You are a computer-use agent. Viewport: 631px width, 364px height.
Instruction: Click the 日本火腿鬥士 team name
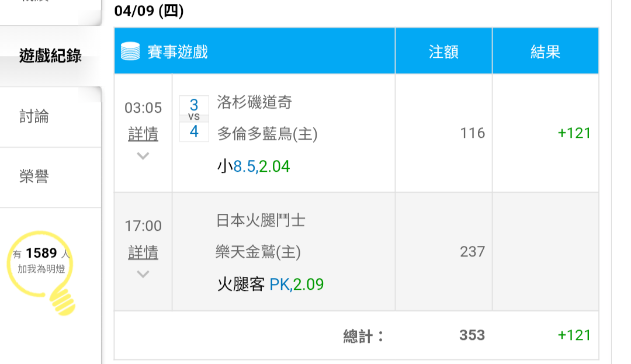[x=261, y=220]
